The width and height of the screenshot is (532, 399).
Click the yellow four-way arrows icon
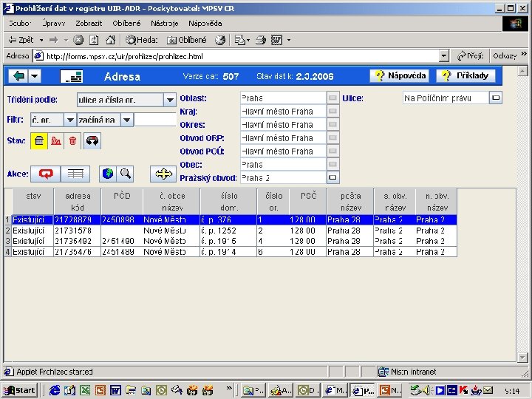(x=163, y=174)
